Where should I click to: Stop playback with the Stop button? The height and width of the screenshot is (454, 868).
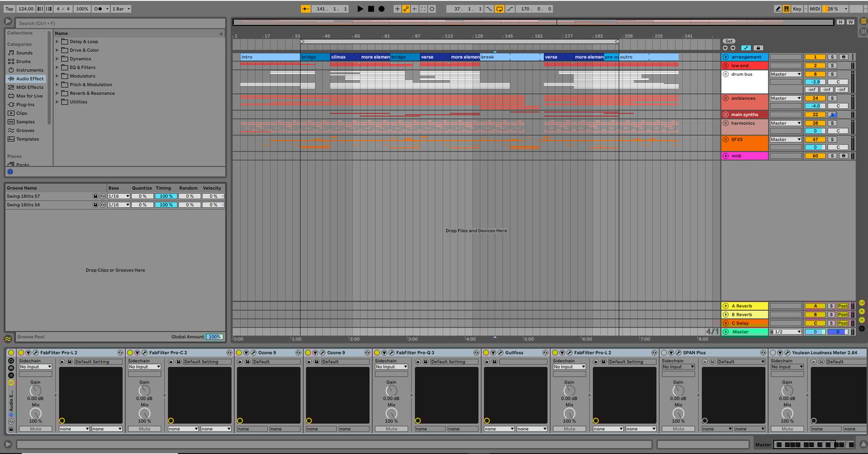click(371, 9)
